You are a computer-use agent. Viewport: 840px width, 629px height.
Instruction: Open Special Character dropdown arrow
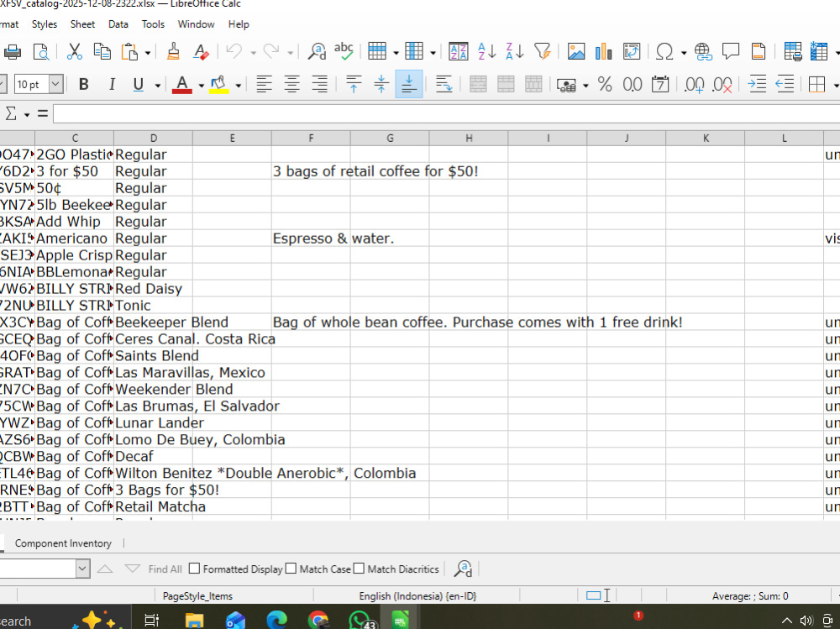point(684,53)
